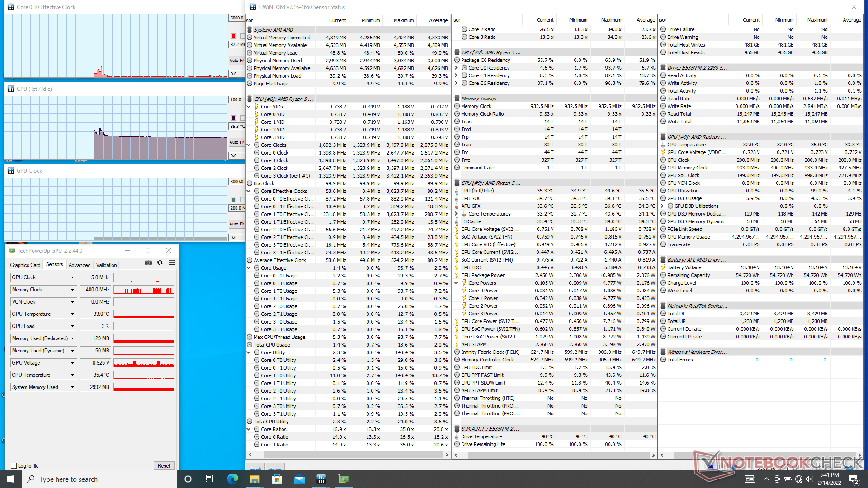
Task: Expand the Core Temperatures group
Action: click(456, 214)
